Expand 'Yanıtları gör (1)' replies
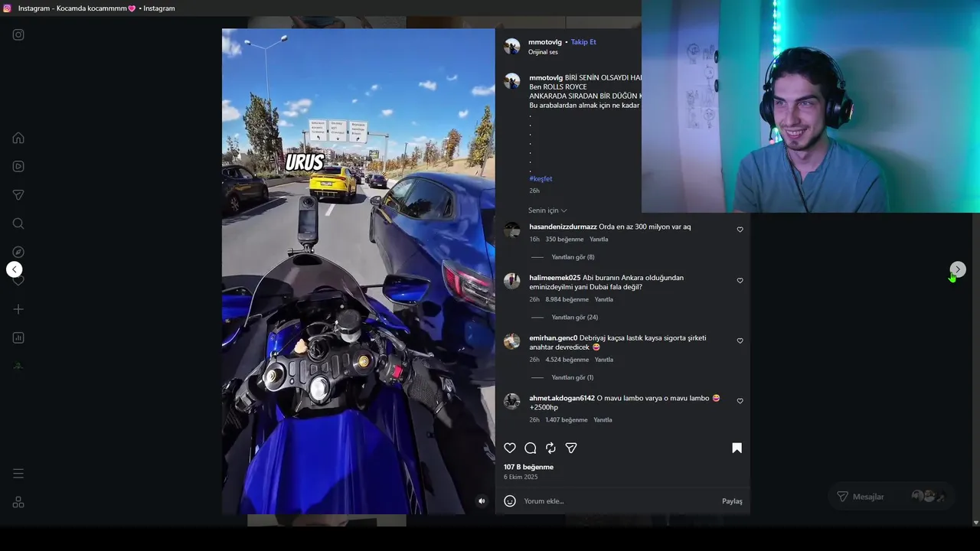Screen dimensions: 980x551 [572, 377]
